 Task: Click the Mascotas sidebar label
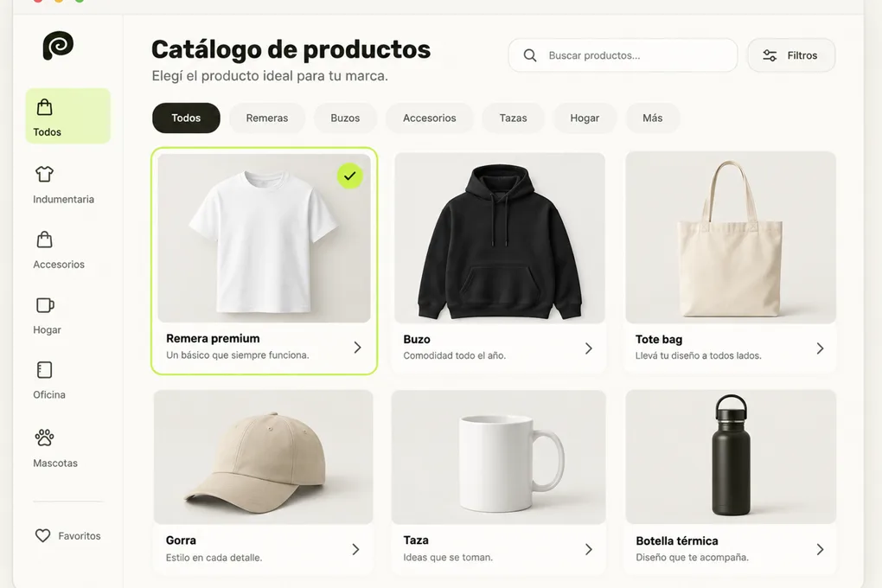point(55,463)
